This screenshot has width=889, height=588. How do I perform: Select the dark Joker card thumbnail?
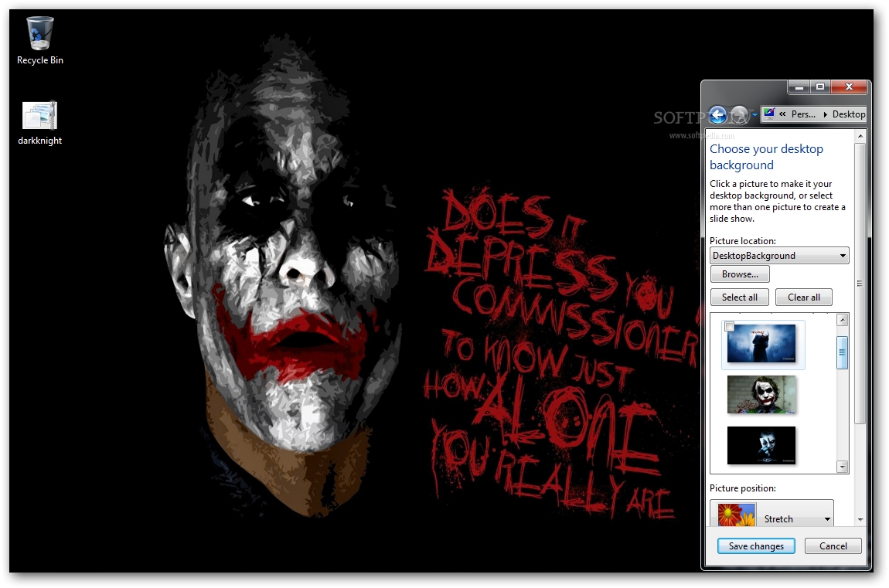[x=761, y=445]
